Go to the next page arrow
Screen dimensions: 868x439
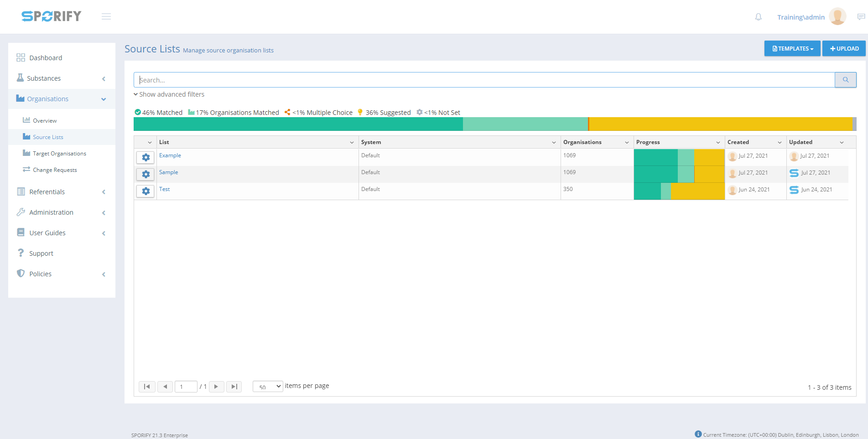216,387
